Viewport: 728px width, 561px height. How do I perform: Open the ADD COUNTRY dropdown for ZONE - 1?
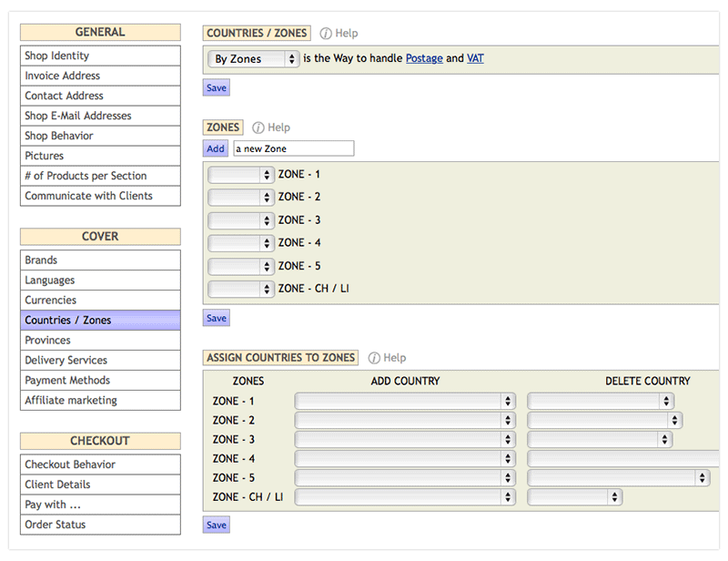click(404, 401)
